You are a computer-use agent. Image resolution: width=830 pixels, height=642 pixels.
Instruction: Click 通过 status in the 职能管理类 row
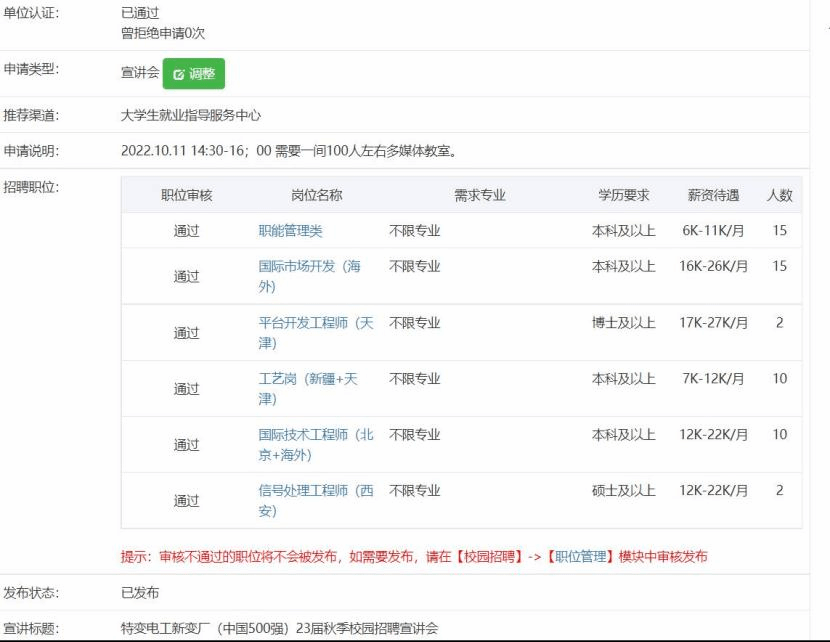point(187,231)
